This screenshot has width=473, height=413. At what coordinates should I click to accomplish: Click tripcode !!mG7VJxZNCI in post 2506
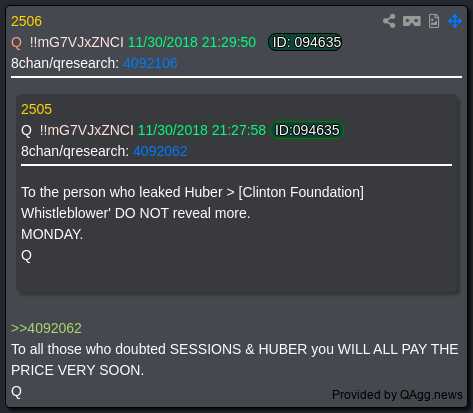coord(77,42)
